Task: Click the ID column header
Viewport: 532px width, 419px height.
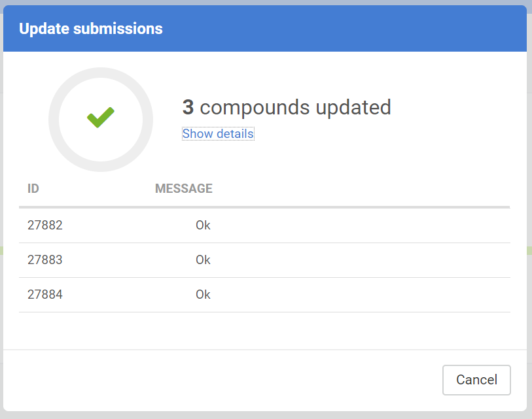Action: [x=33, y=189]
